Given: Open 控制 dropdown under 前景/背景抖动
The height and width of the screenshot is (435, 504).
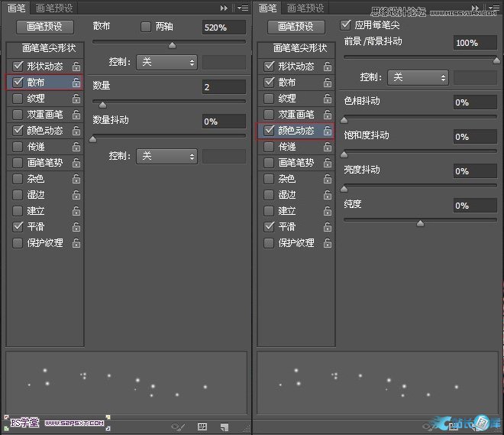Looking at the screenshot, I should 418,77.
